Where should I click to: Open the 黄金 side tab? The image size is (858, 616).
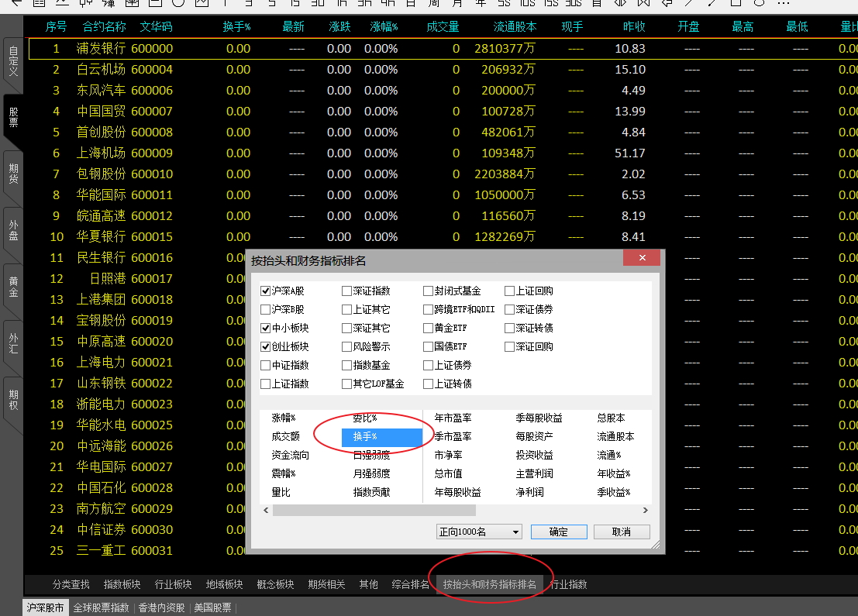pyautogui.click(x=13, y=286)
